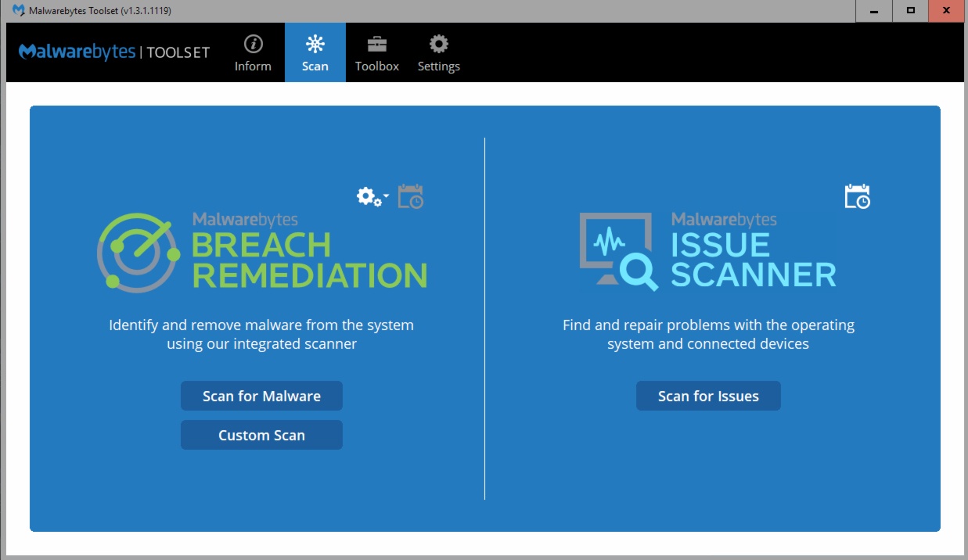Open Breach Remediation scheduled scan calendar icon
968x560 pixels.
coord(411,196)
